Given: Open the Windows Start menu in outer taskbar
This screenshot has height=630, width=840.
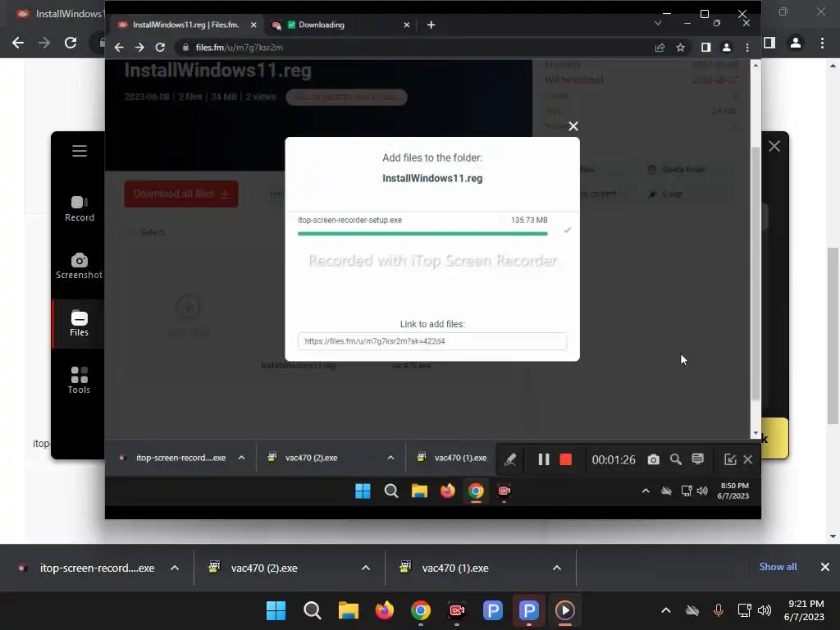Looking at the screenshot, I should (x=276, y=610).
